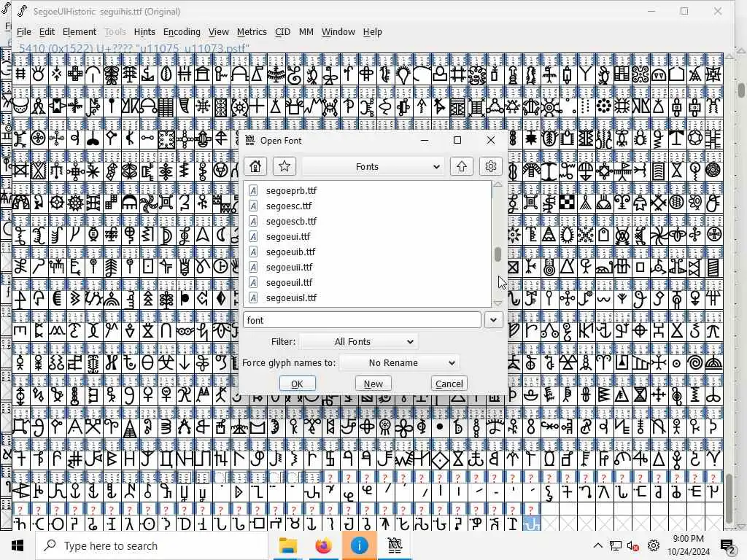Click the file list scroll-up arrow
The width and height of the screenshot is (747, 560).
(498, 184)
